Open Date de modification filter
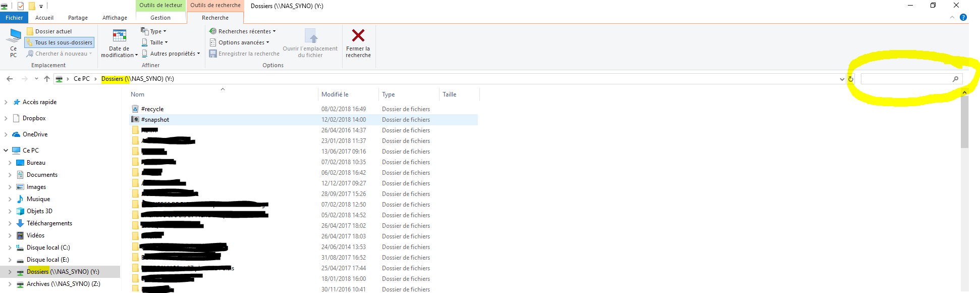980x293 pixels. [x=119, y=43]
